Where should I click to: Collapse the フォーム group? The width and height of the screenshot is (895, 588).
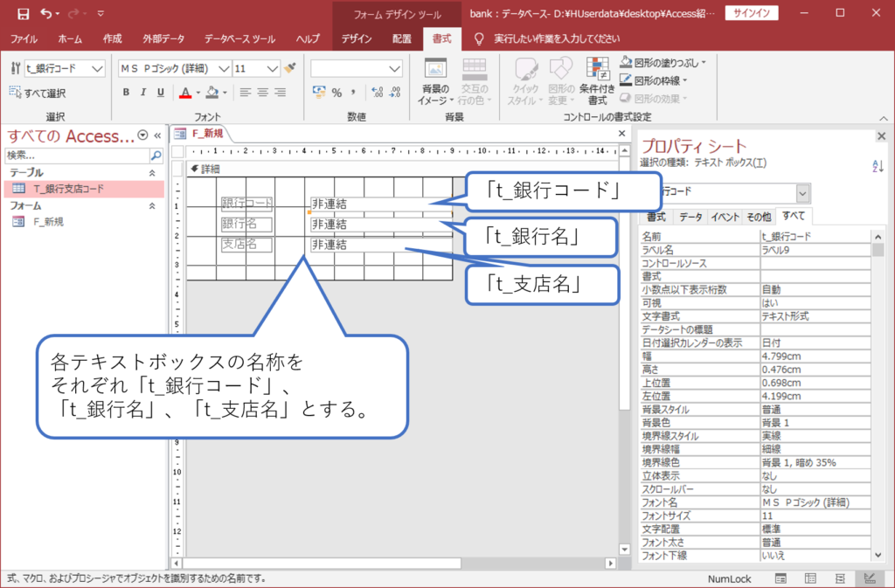coord(152,206)
